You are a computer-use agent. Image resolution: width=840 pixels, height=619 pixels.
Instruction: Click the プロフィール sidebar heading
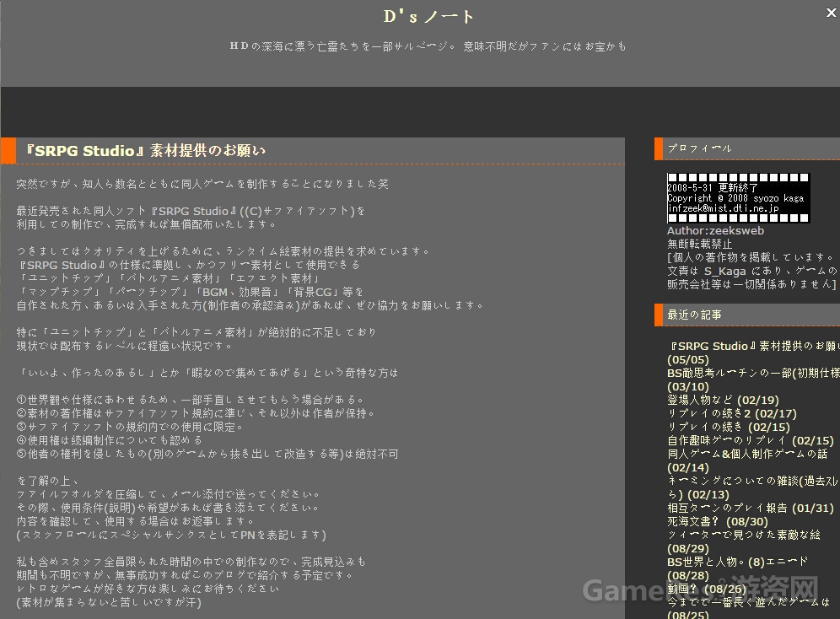click(699, 148)
